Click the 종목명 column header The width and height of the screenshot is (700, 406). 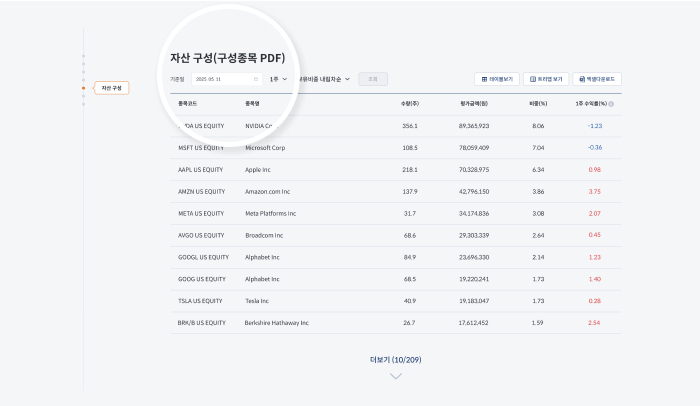click(252, 104)
